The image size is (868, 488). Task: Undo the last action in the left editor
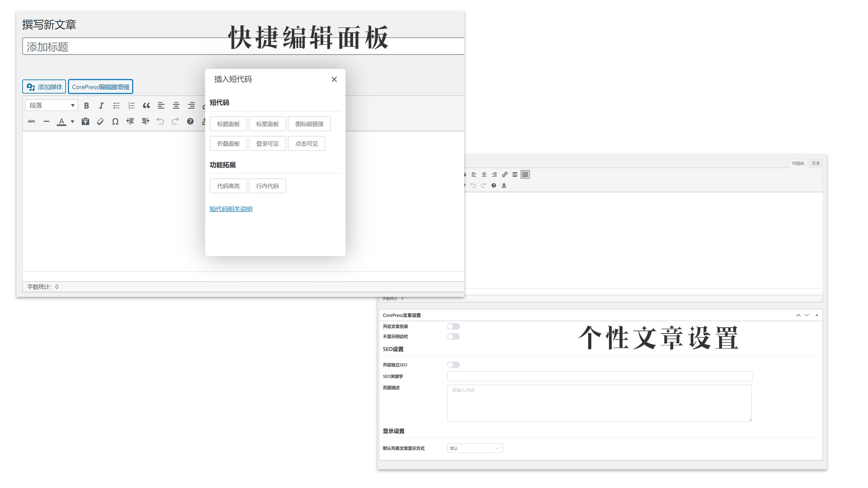[x=160, y=121]
